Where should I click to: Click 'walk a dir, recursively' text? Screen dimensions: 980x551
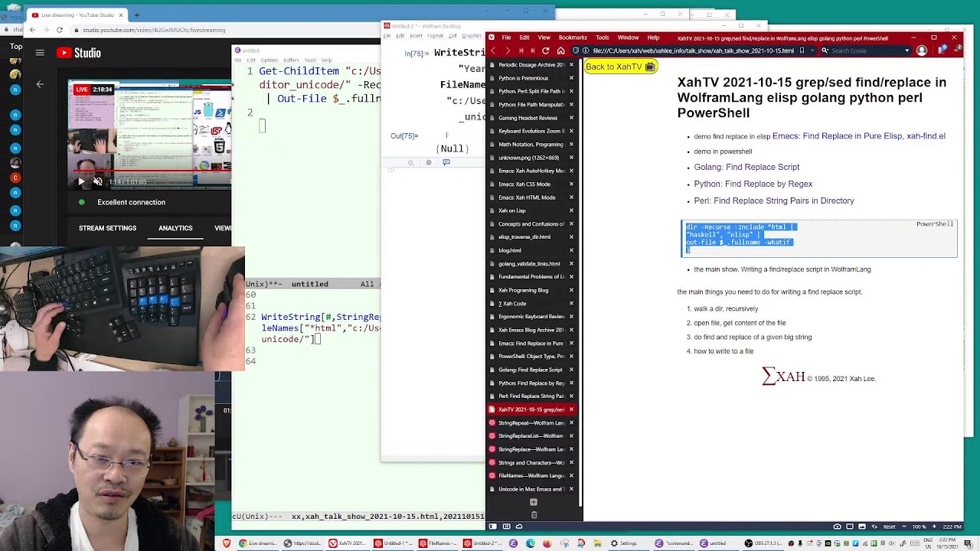(726, 308)
